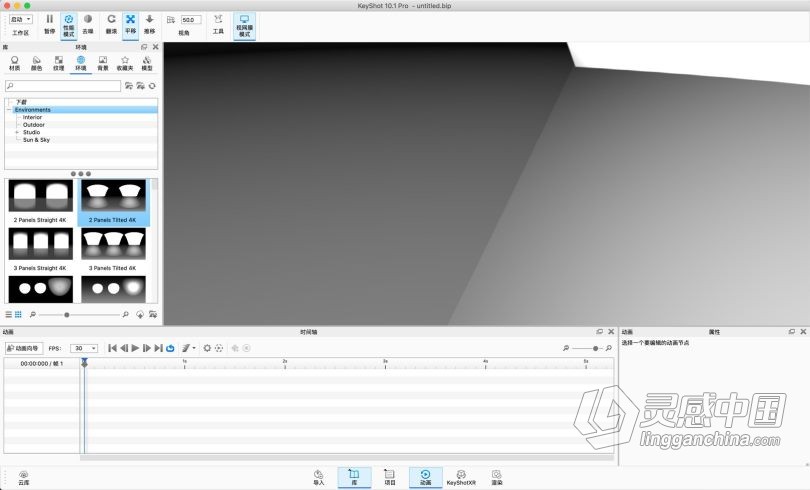Open the FPS dropdown showing 30
Viewport: 810px width, 490px height.
click(x=84, y=349)
